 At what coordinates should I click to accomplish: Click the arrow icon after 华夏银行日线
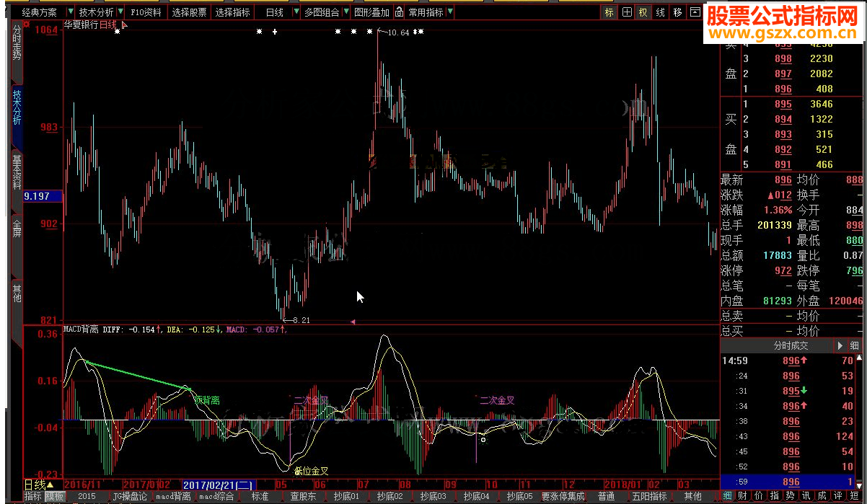coord(124,25)
